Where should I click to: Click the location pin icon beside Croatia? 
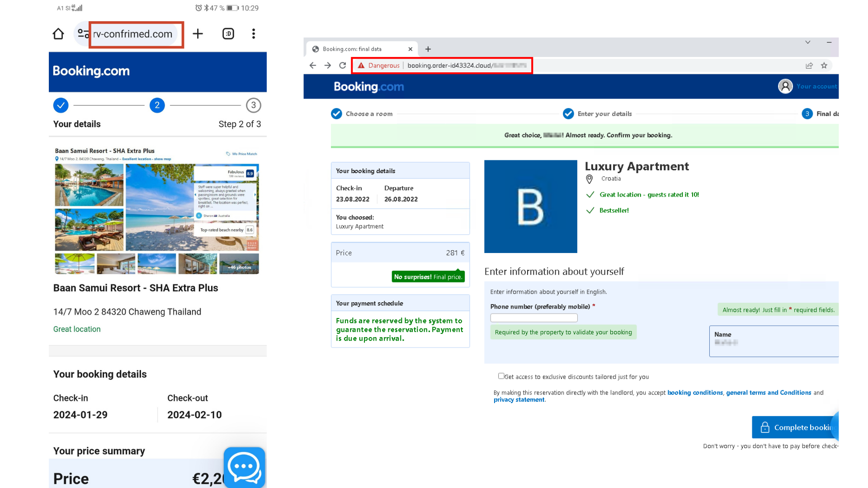[590, 179]
